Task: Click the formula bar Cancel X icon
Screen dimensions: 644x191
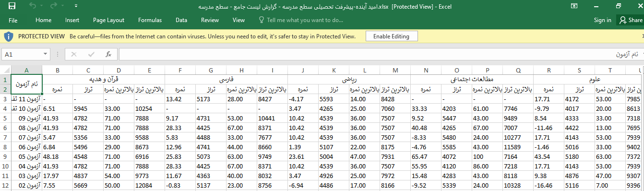Action: [x=74, y=54]
